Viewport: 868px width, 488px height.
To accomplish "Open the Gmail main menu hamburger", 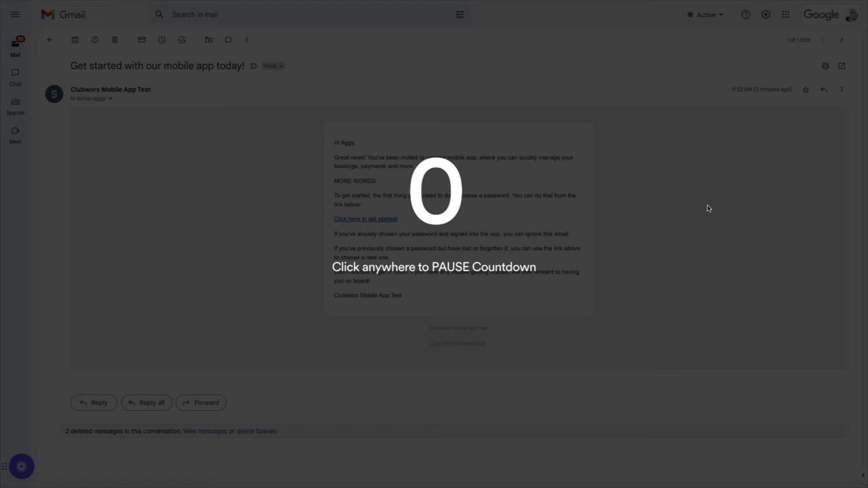I will (15, 14).
